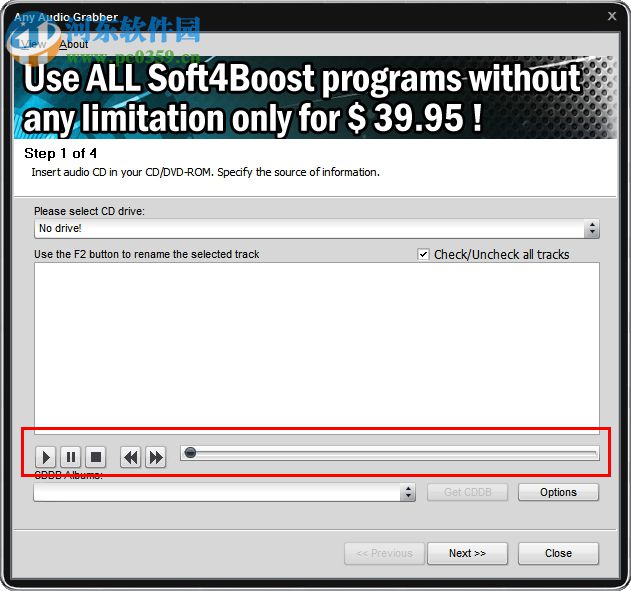The image size is (631, 591).
Task: Open the About menu
Action: 74,44
